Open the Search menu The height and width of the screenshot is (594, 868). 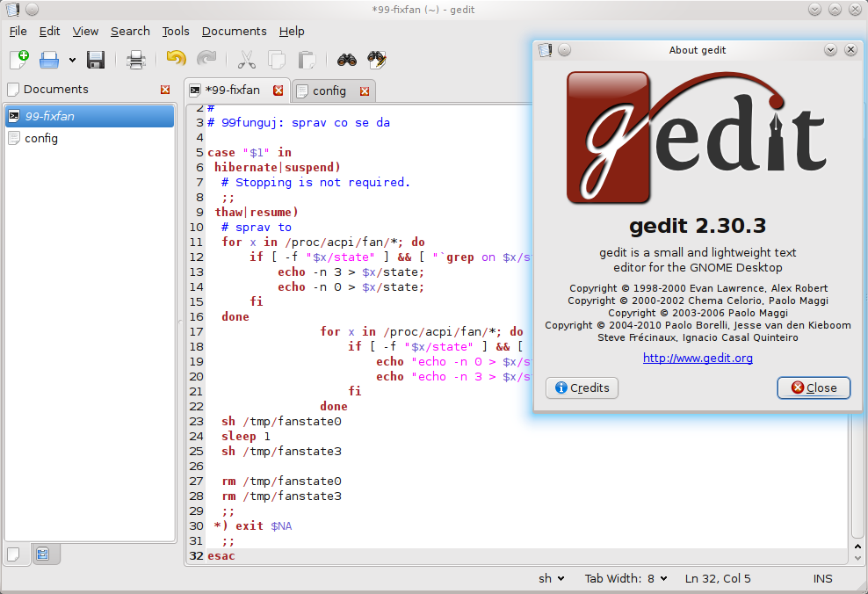tap(130, 31)
